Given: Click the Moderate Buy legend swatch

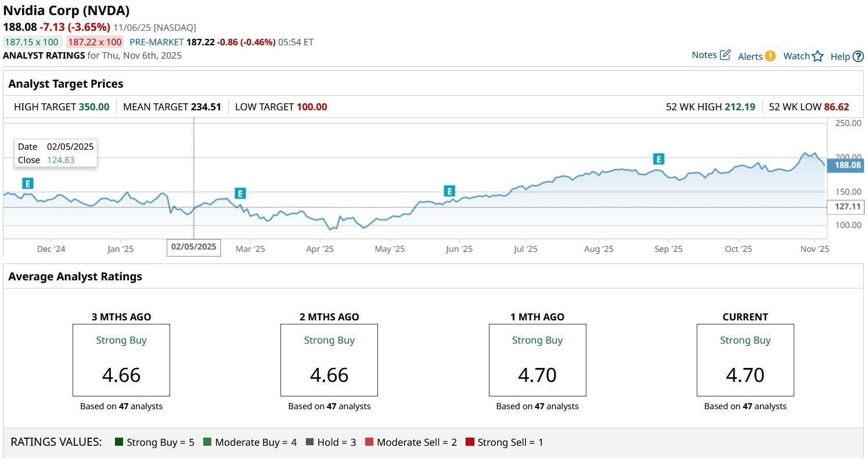Looking at the screenshot, I should coord(207,442).
